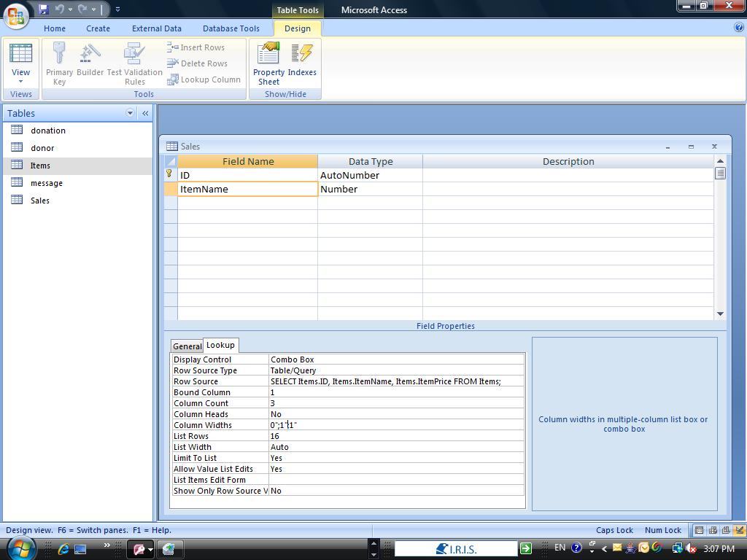The width and height of the screenshot is (747, 560).
Task: Click the Column Widths value field
Action: click(x=396, y=425)
